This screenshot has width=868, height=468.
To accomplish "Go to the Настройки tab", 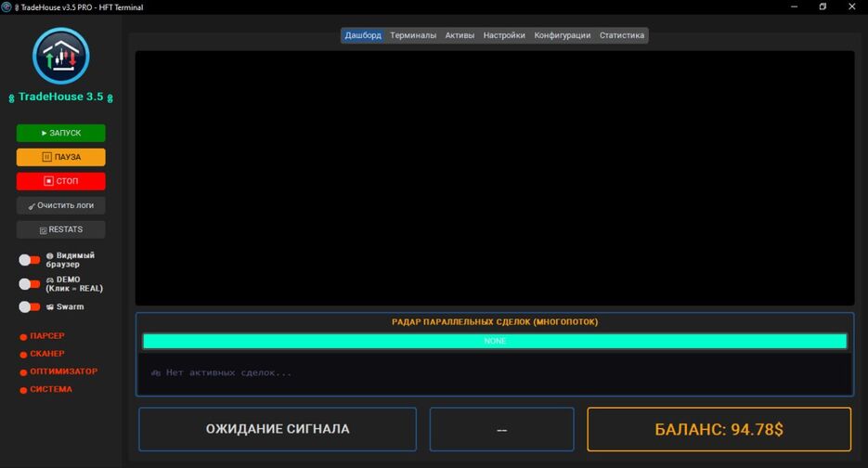I will point(504,35).
